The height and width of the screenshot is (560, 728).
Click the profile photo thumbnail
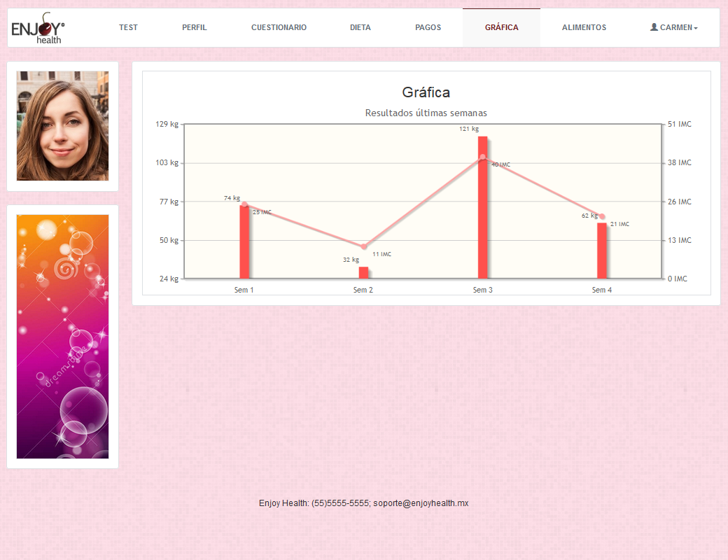[x=62, y=126]
